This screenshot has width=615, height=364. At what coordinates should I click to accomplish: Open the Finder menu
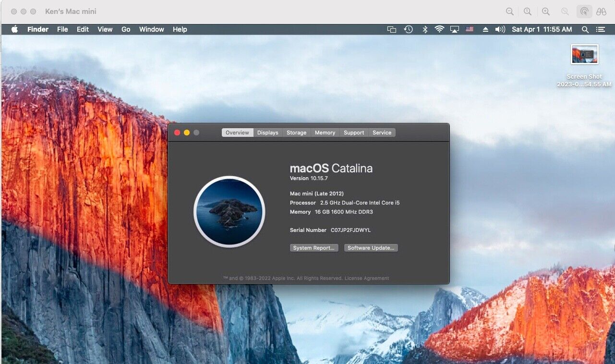(x=38, y=29)
